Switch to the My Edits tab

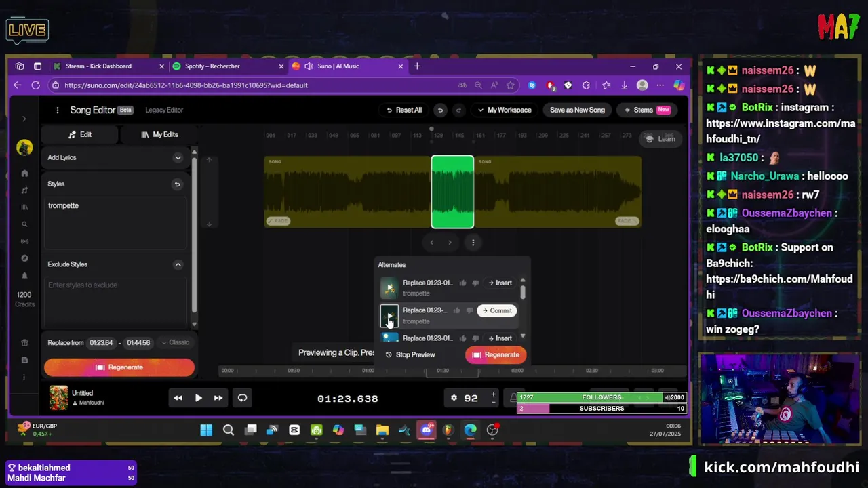point(159,134)
